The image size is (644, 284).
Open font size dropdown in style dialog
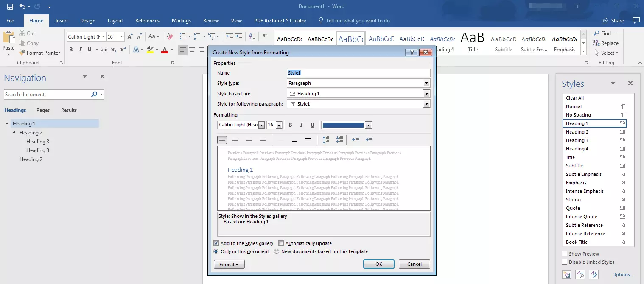pos(279,125)
